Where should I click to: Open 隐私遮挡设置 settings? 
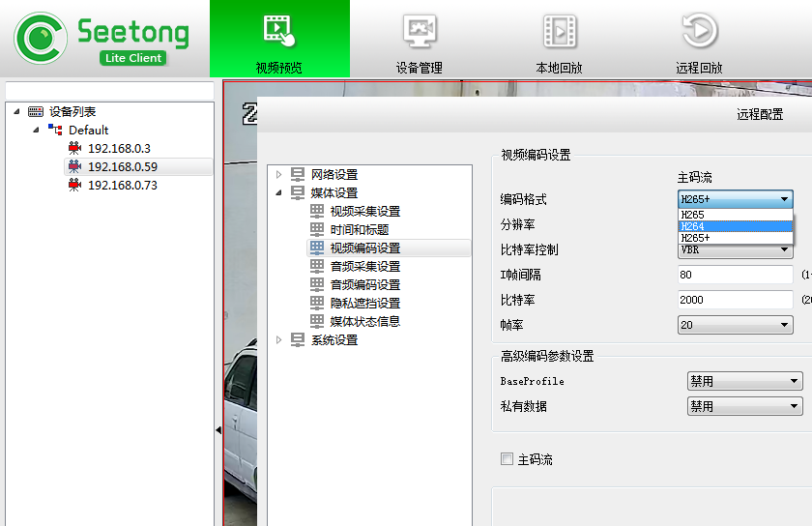pyautogui.click(x=365, y=304)
